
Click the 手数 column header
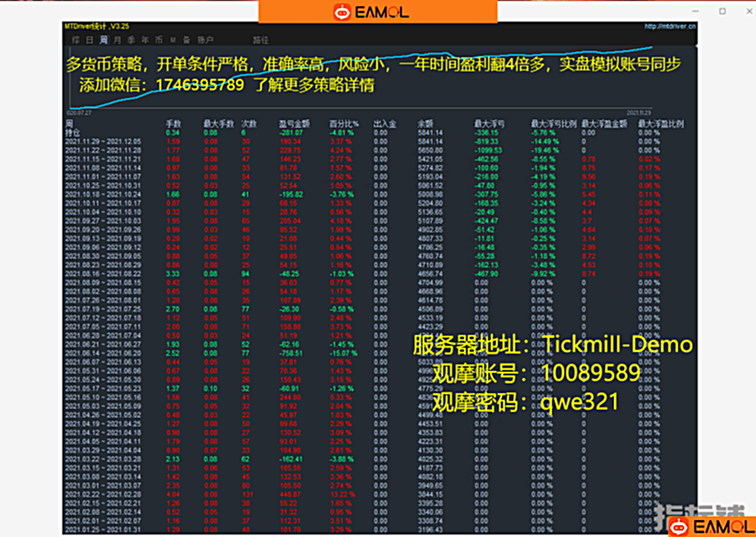point(173,124)
